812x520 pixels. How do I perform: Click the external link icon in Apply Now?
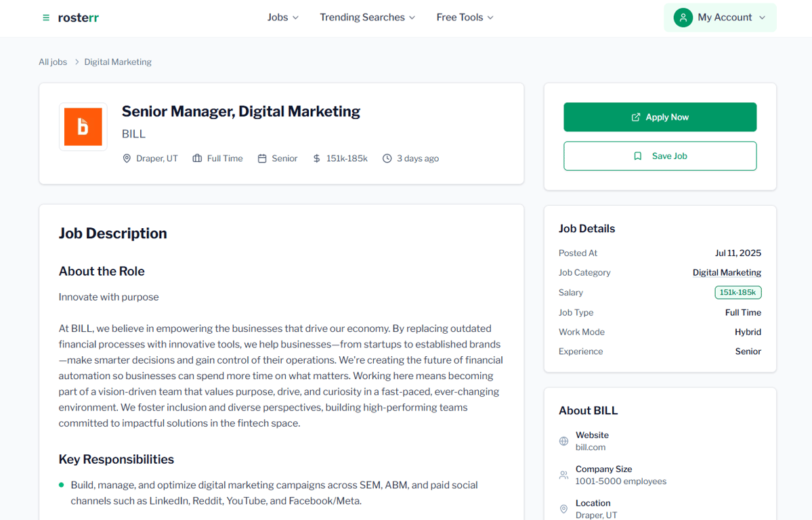coord(635,117)
